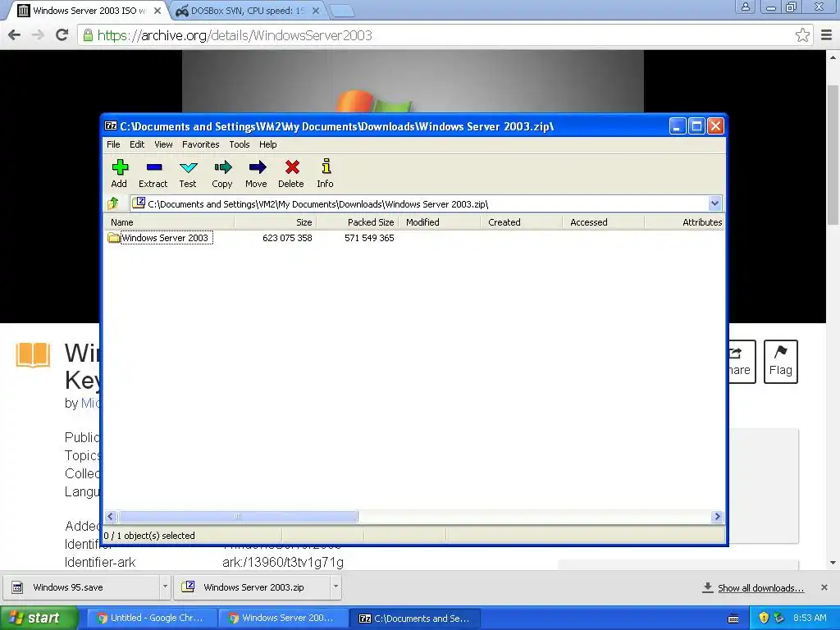
Task: Open the 7-Zip View menu
Action: [163, 144]
